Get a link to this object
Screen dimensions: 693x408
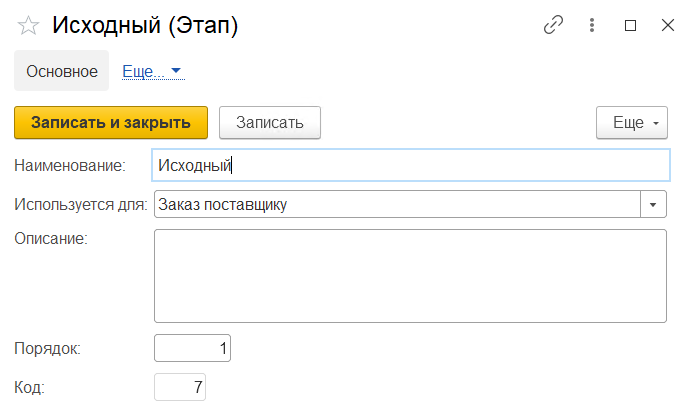(x=553, y=26)
